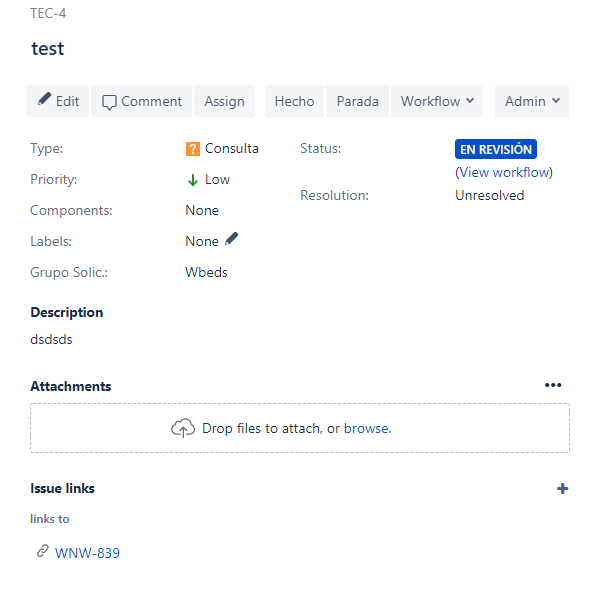Click the Edit button
This screenshot has width=589, height=604.
pos(57,101)
